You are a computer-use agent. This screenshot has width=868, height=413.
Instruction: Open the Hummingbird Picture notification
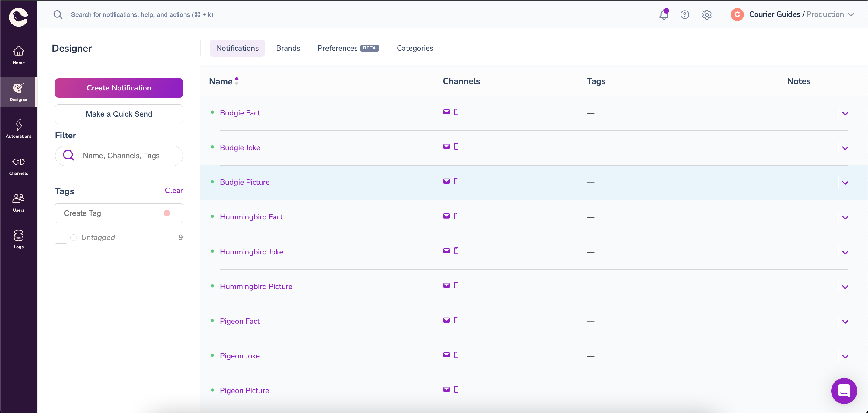click(x=256, y=287)
